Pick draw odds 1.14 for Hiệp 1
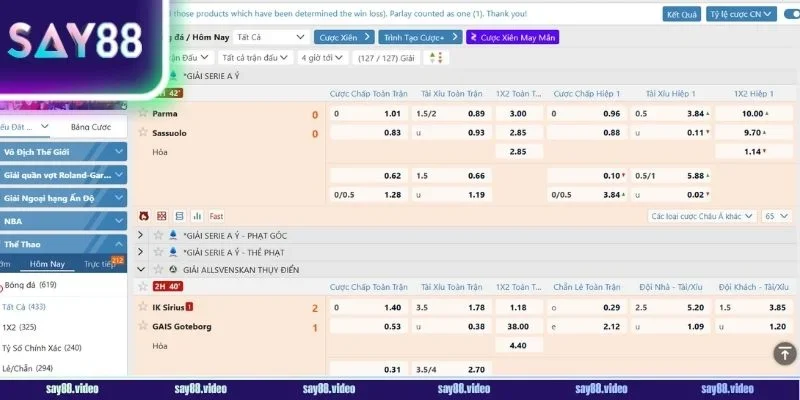This screenshot has height=400, width=800. coord(754,152)
